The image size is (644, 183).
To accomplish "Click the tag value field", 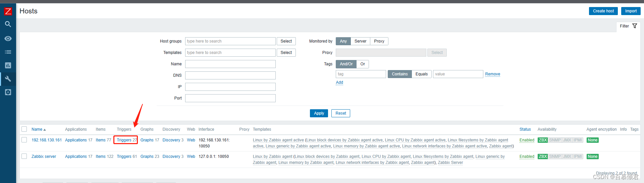I will click(x=458, y=74).
